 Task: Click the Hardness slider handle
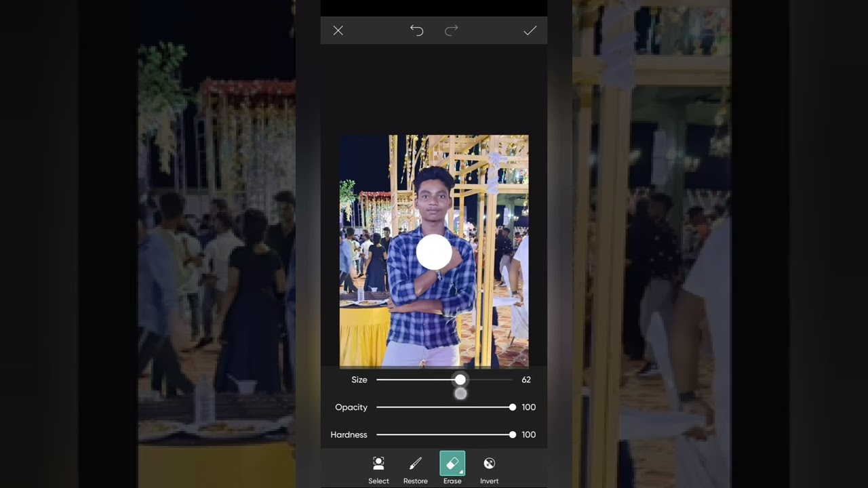(512, 434)
